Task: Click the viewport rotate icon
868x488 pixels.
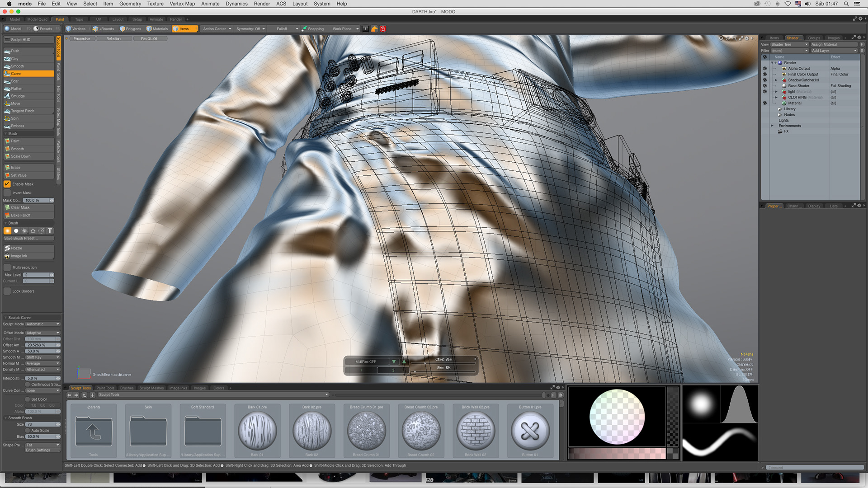Action: (728, 38)
